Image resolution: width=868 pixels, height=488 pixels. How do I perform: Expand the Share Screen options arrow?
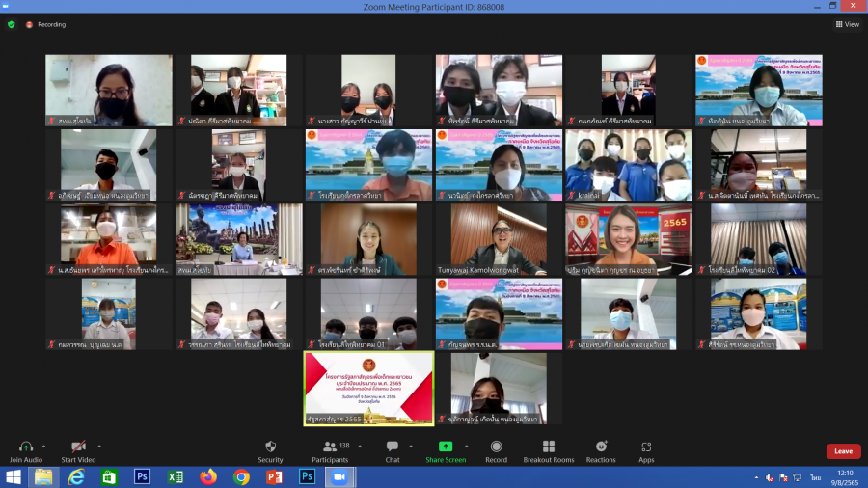coord(467,447)
